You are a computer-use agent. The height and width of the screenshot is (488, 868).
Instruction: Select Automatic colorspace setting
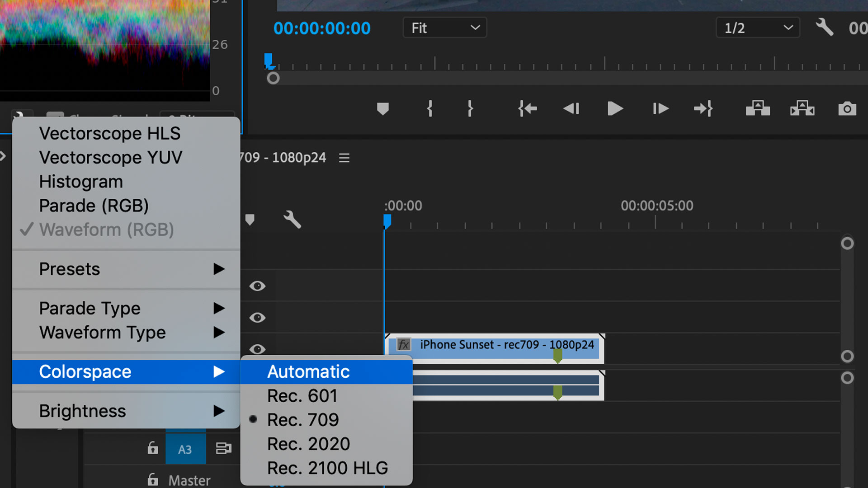tap(308, 371)
